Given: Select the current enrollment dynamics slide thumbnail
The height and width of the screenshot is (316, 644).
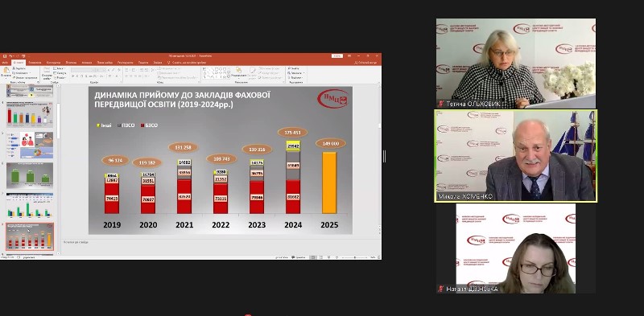Looking at the screenshot, I should tap(30, 236).
